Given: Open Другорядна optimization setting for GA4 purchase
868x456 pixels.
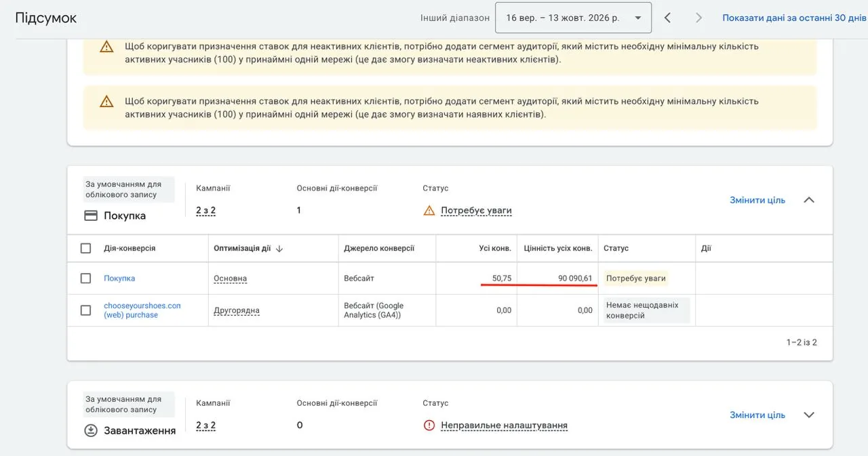Looking at the screenshot, I should [237, 310].
